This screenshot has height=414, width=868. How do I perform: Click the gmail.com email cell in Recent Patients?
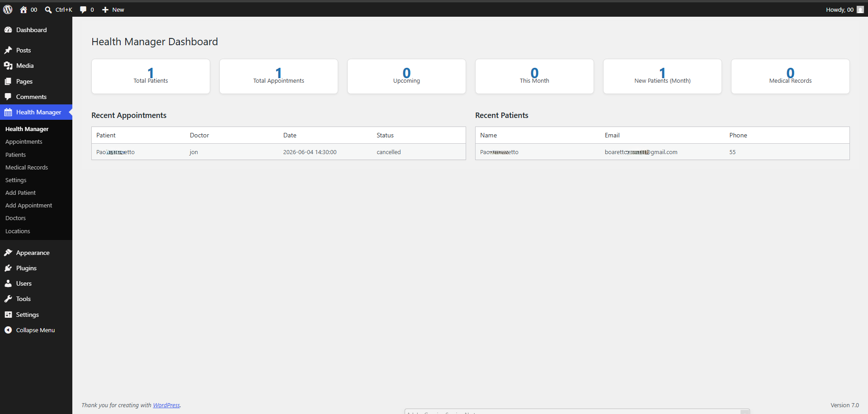click(641, 152)
